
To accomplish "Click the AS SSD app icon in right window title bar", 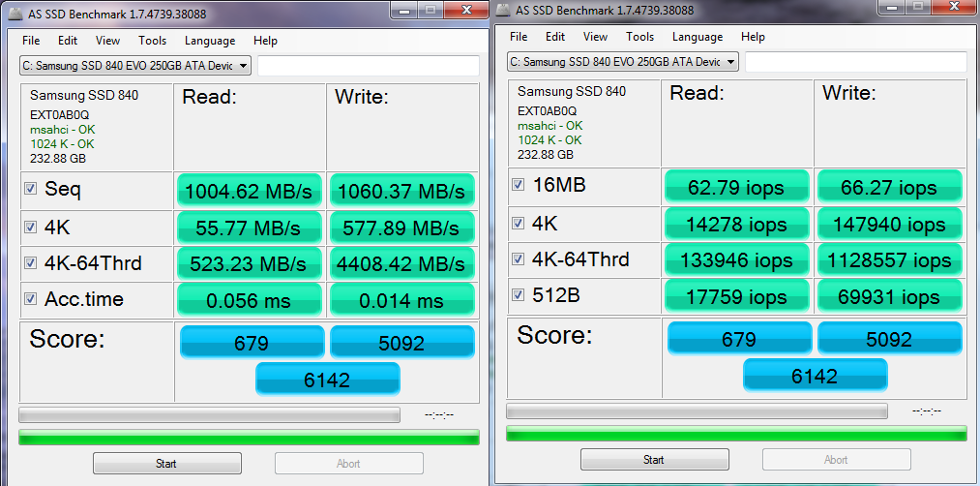I will click(501, 11).
